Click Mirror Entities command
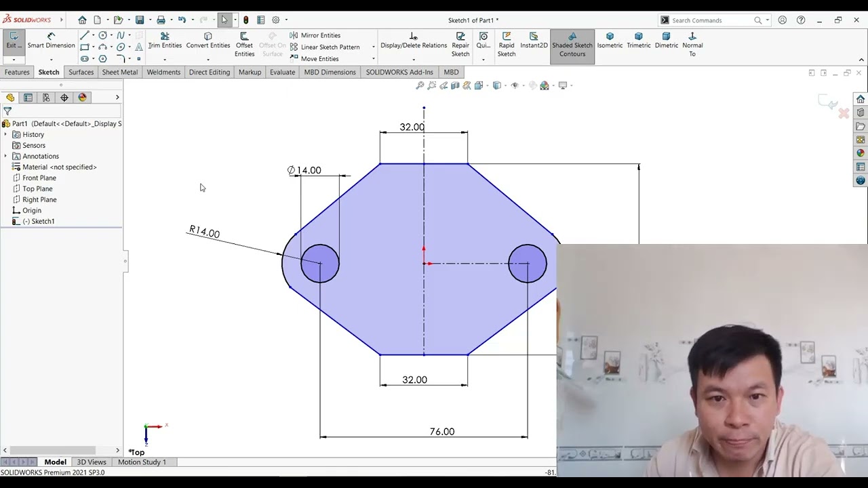Image resolution: width=868 pixels, height=488 pixels. tap(315, 35)
